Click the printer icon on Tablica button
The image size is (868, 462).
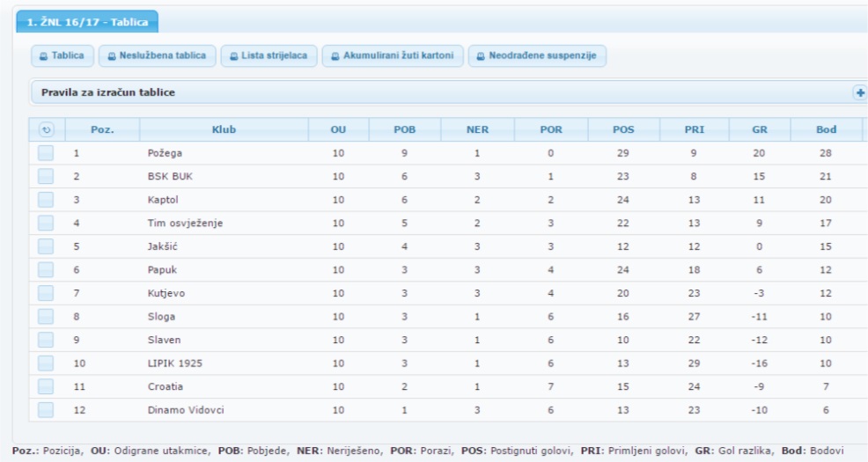point(43,56)
